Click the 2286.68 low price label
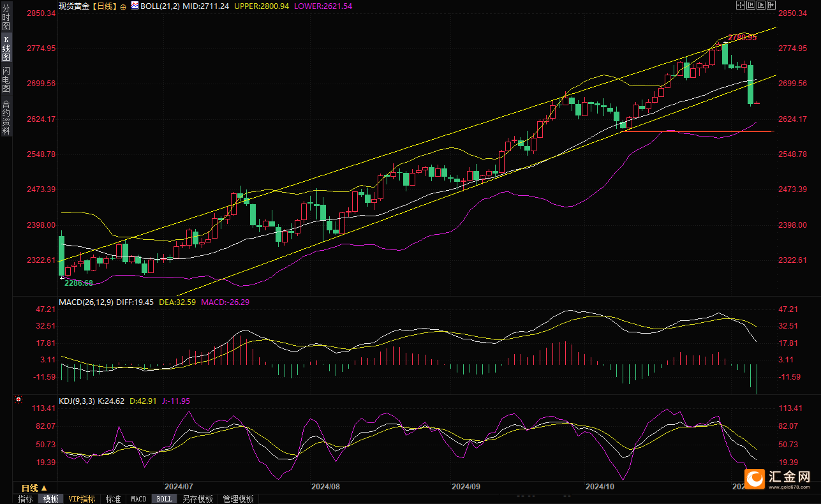 pos(78,283)
